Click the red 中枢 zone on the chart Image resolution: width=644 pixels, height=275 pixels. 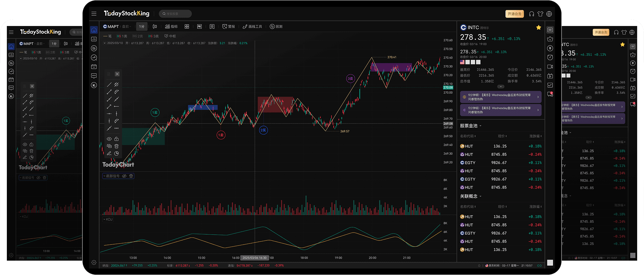[x=275, y=105]
